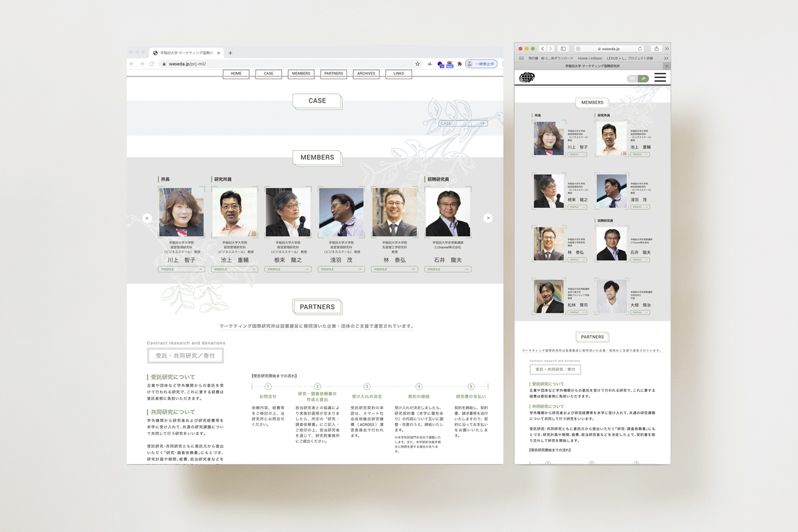This screenshot has width=798, height=532.
Task: Open Chrome's Extensions puzzle icon
Action: (x=460, y=64)
